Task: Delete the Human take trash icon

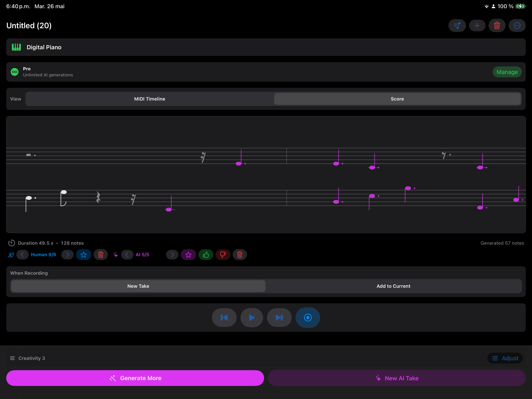Action: [x=100, y=255]
